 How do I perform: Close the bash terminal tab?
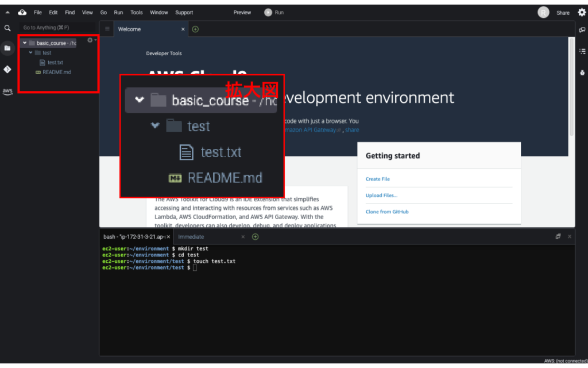coord(168,236)
